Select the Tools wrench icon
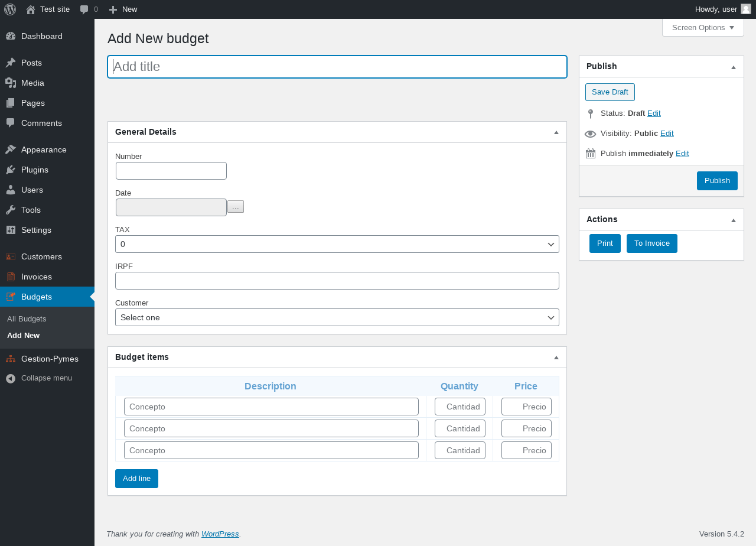The height and width of the screenshot is (546, 756). click(x=11, y=210)
